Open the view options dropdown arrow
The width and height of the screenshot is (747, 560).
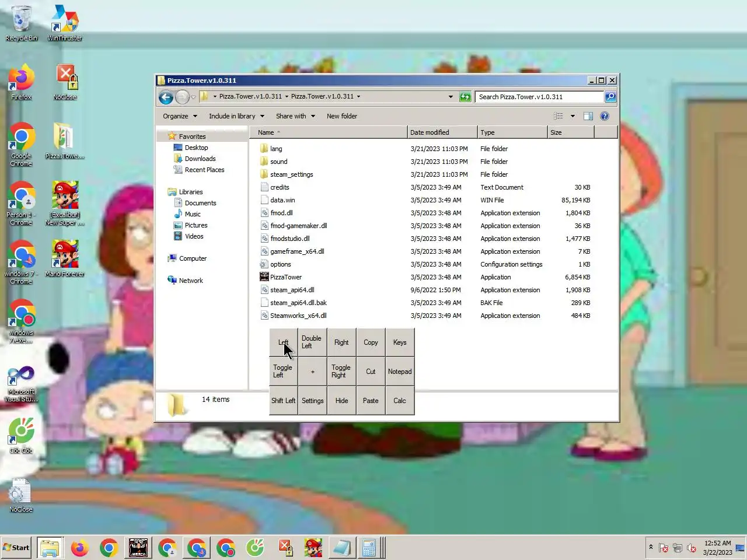(x=573, y=116)
